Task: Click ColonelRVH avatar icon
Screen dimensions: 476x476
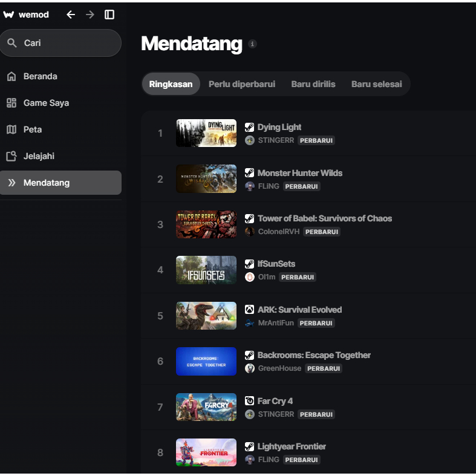Action: click(250, 232)
